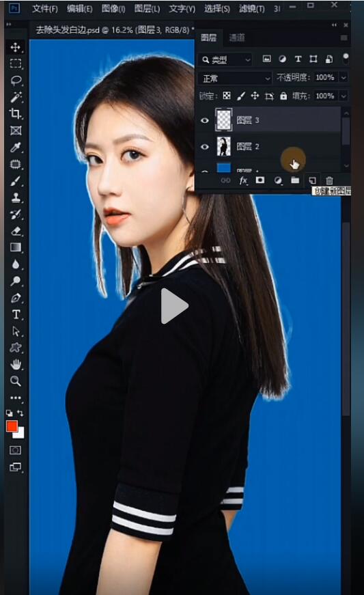Select the Horizontal Type tool
364x595 pixels.
pyautogui.click(x=16, y=314)
